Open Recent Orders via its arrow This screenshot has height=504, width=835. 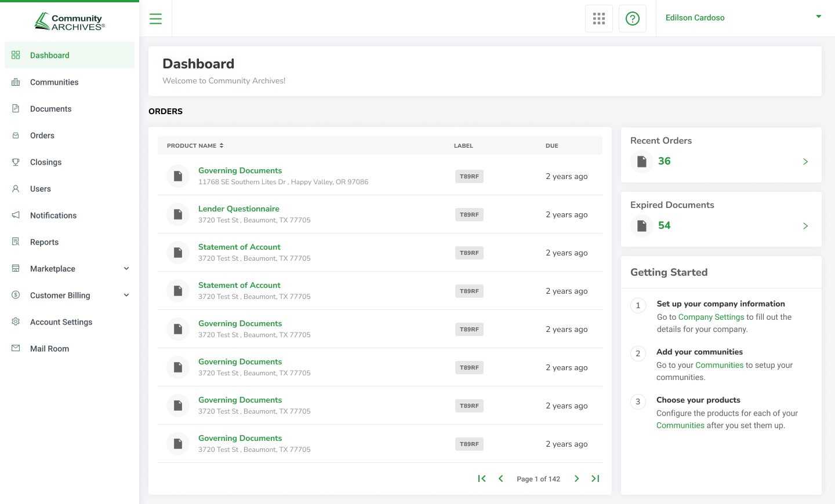(x=805, y=162)
